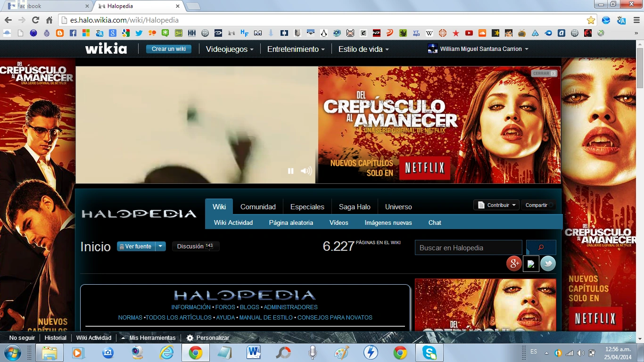
Task: Open the Universo tab
Action: coord(398,206)
